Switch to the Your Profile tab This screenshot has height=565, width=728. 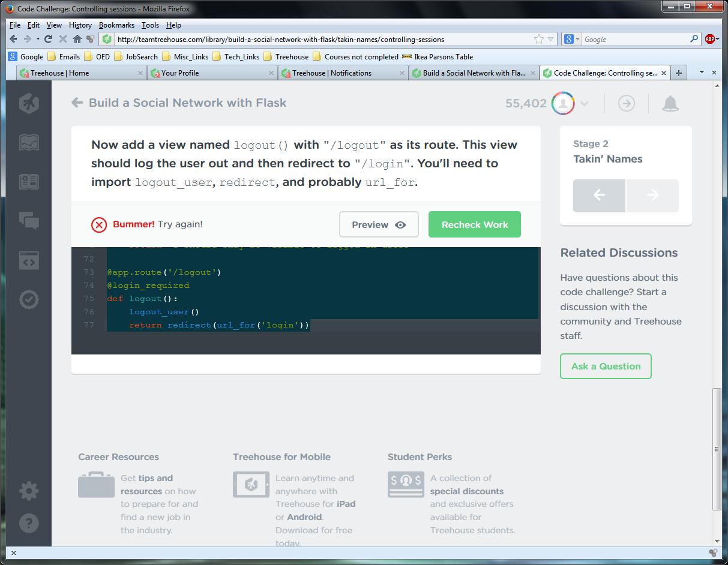pyautogui.click(x=212, y=73)
